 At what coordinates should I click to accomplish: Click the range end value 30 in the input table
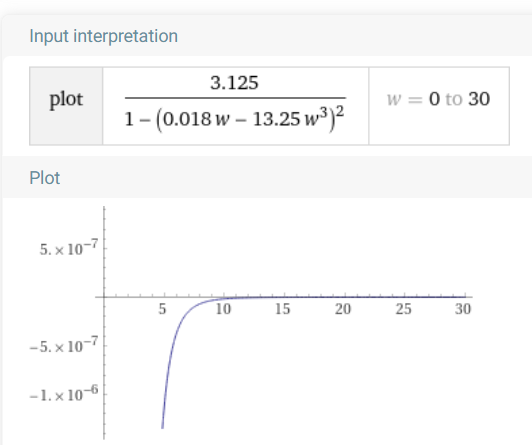pyautogui.click(x=479, y=99)
